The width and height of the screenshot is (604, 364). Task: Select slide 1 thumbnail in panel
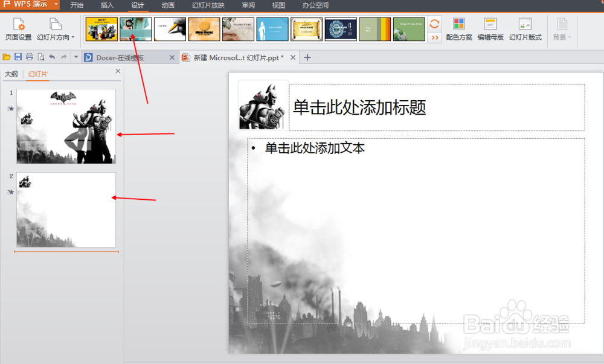click(x=66, y=126)
